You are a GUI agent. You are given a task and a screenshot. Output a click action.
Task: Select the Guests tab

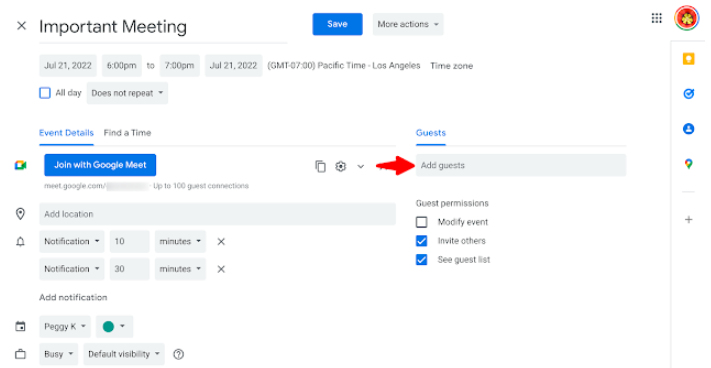(431, 133)
